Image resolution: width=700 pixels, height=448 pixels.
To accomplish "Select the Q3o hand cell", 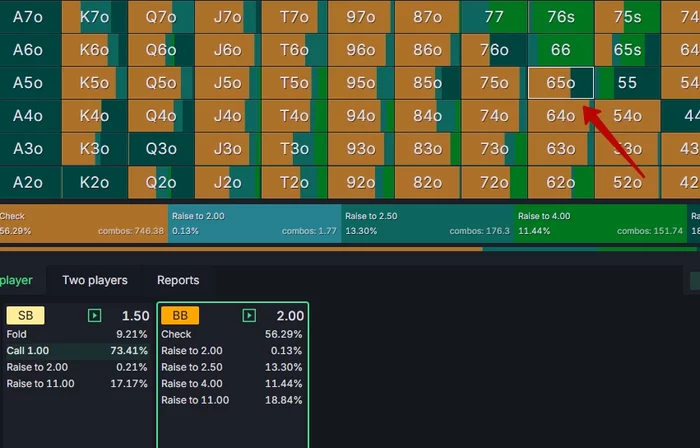I will (161, 149).
